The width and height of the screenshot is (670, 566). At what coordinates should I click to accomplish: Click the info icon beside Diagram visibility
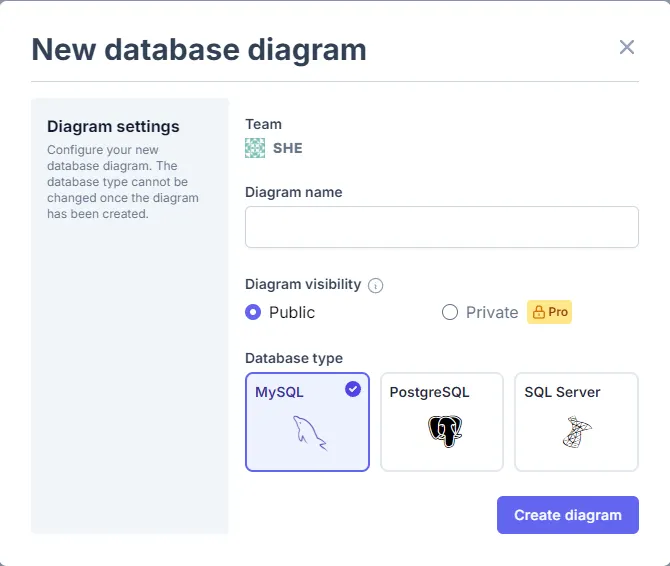pyautogui.click(x=376, y=285)
